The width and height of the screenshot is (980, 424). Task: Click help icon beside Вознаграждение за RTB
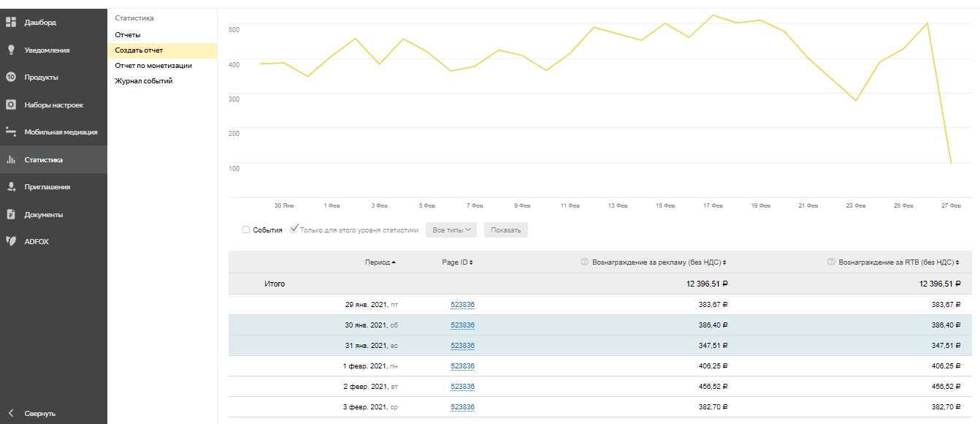coord(831,262)
